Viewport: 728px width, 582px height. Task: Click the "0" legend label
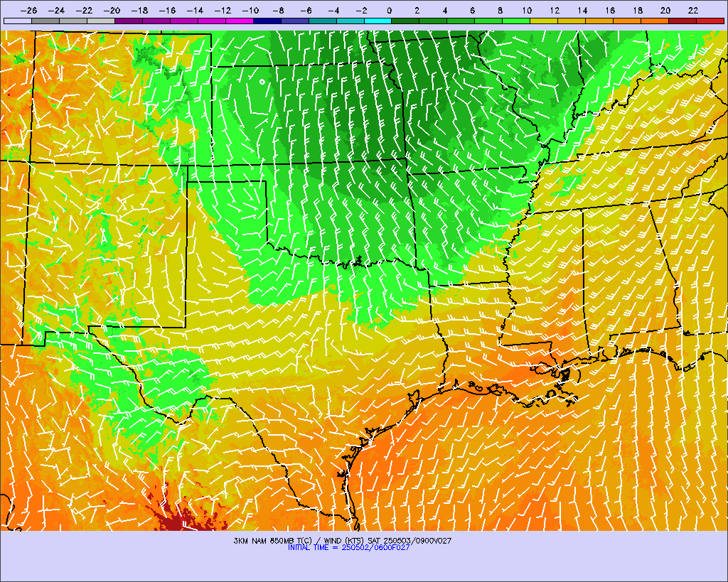click(x=389, y=10)
